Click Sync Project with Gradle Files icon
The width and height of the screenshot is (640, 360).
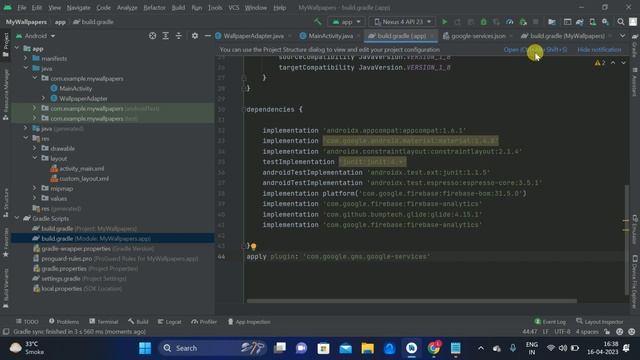click(580, 22)
